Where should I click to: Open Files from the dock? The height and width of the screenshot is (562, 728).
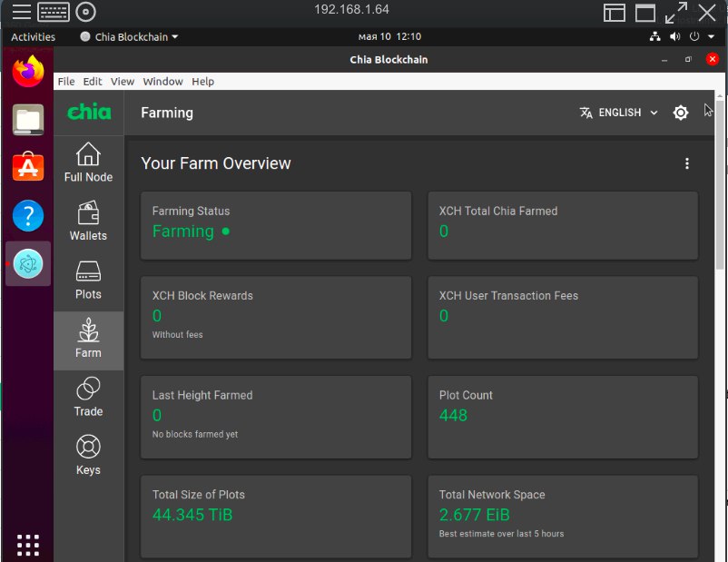[28, 120]
